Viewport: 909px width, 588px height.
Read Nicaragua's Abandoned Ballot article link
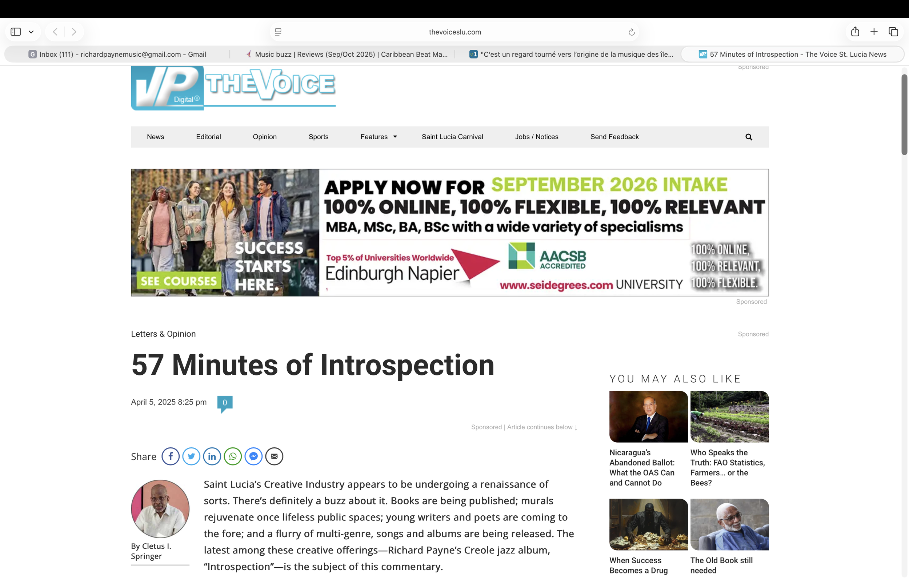point(642,468)
